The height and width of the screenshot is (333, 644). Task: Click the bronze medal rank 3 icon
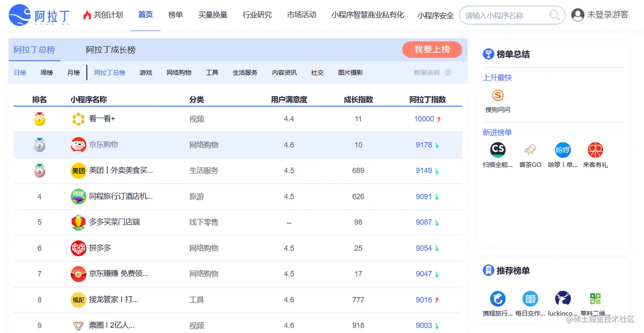pos(40,171)
